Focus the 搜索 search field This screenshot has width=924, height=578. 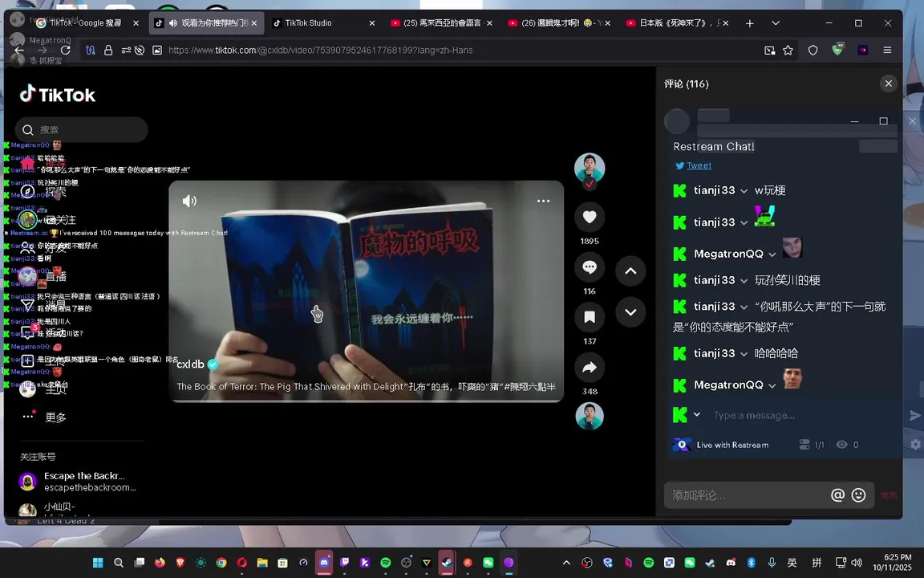(81, 130)
